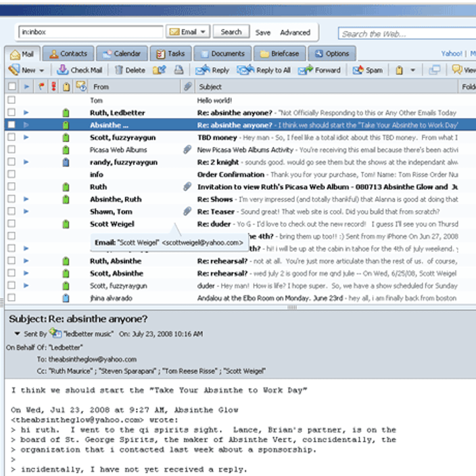Click the Advanced search link
This screenshot has height=476, width=476.
(x=295, y=33)
